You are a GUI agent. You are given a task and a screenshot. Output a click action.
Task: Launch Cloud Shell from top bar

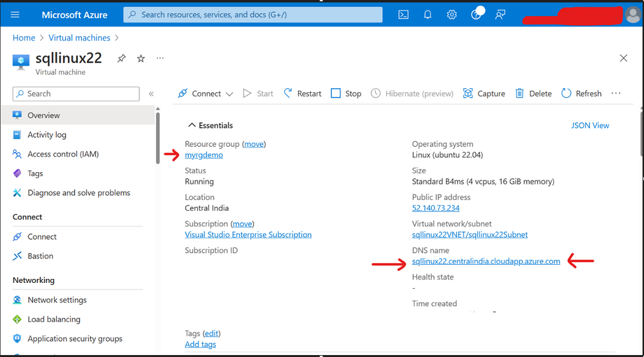point(404,15)
